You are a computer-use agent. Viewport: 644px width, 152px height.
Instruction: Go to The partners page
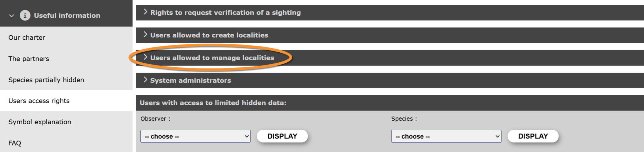point(29,59)
